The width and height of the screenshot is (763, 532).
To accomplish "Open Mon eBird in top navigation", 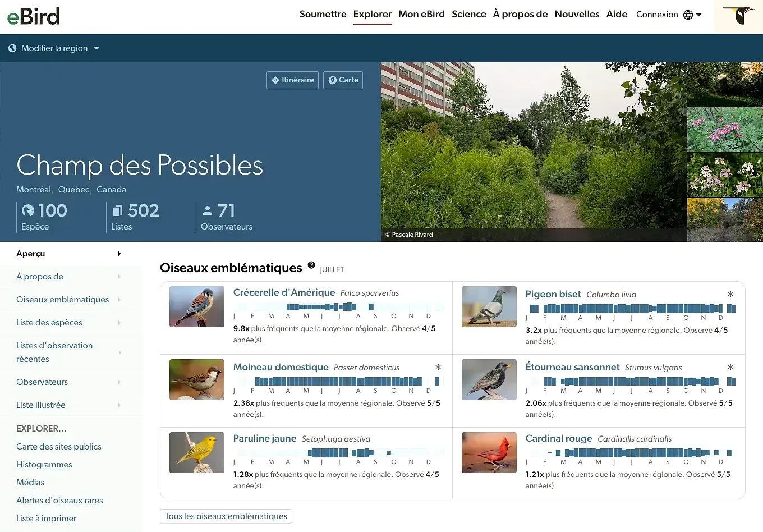I will [x=421, y=15].
